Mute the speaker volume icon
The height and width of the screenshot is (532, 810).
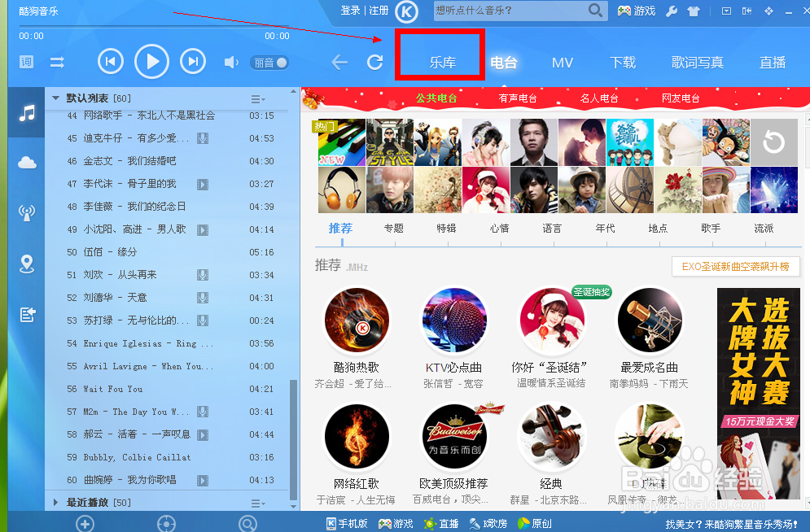(x=230, y=61)
